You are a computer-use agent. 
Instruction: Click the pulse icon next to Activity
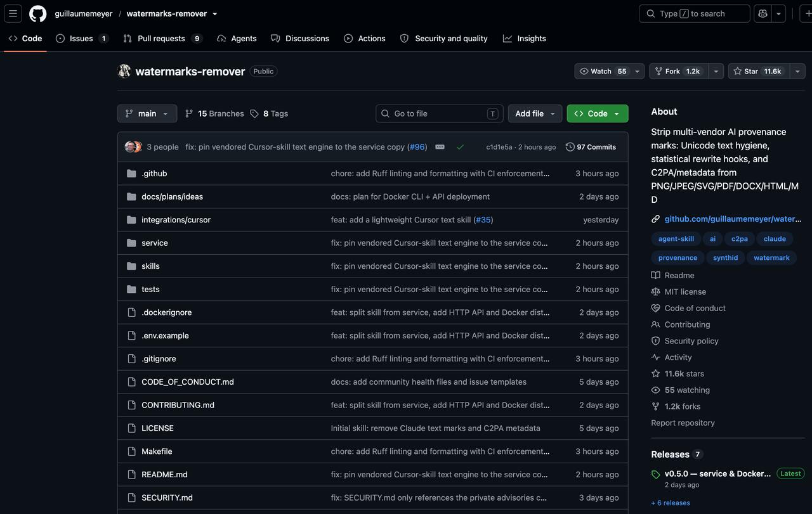[656, 357]
